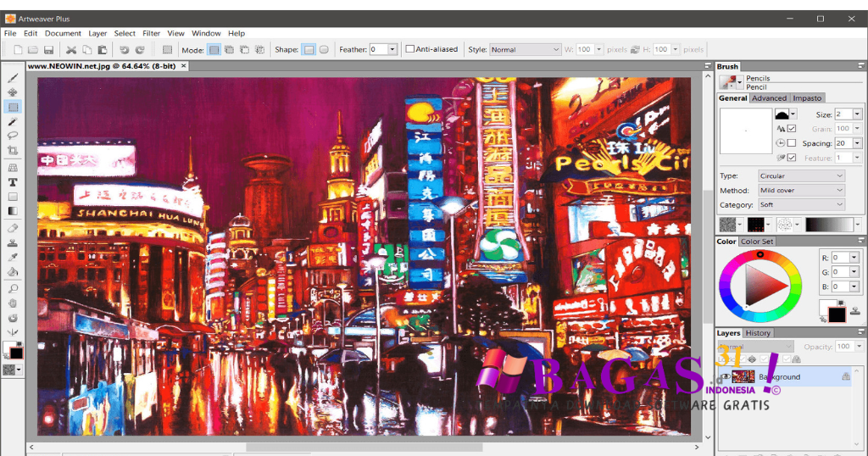Open the Style dropdown showing Normal
The height and width of the screenshot is (456, 868).
(525, 50)
